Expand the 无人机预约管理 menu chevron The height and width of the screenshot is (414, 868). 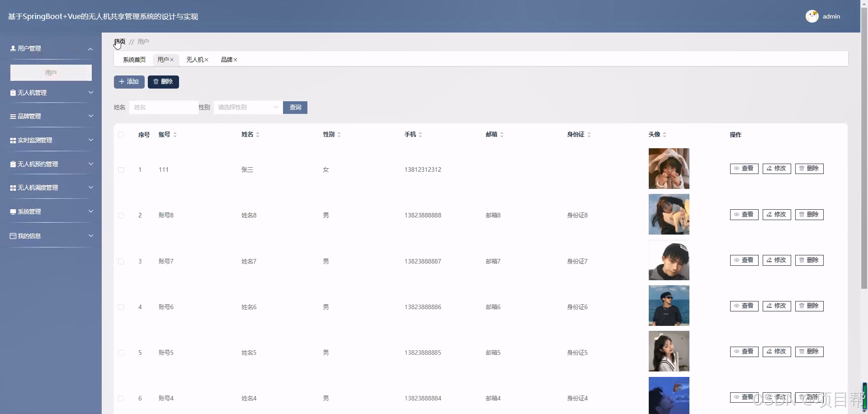[x=90, y=164]
